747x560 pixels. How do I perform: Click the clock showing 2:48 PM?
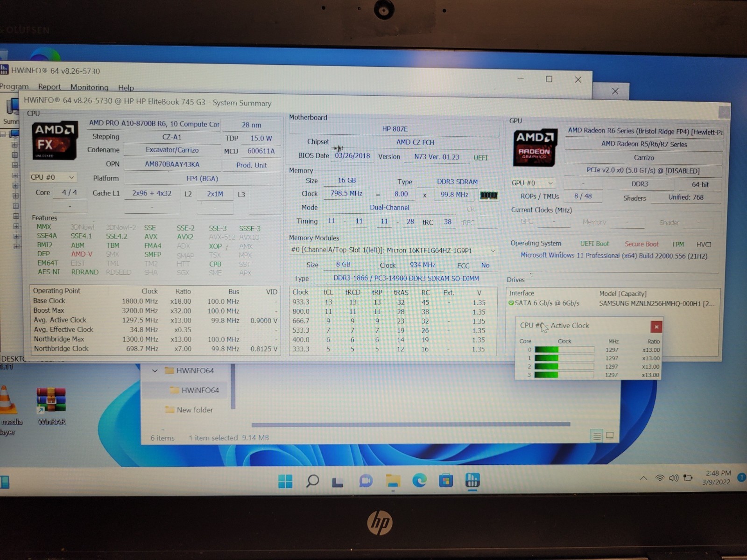click(718, 473)
